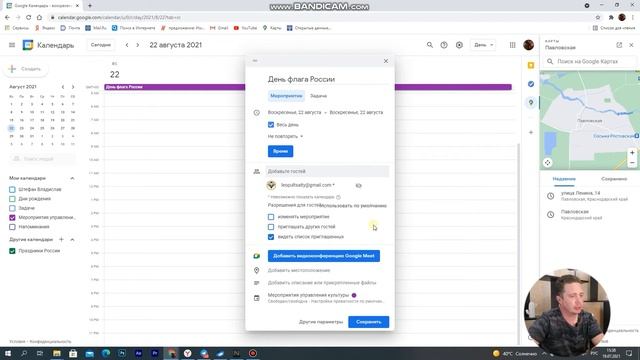Collapse Другие календари section
This screenshot has width=640, height=360.
[x=72, y=239]
